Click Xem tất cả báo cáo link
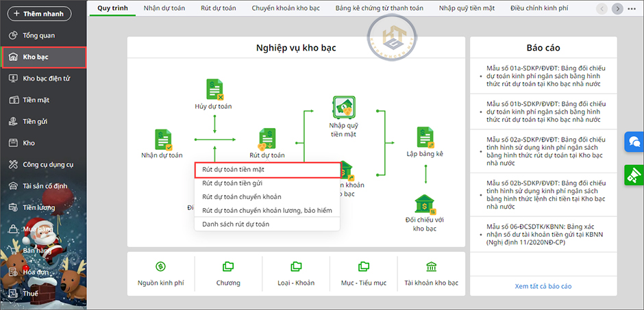 pyautogui.click(x=543, y=286)
